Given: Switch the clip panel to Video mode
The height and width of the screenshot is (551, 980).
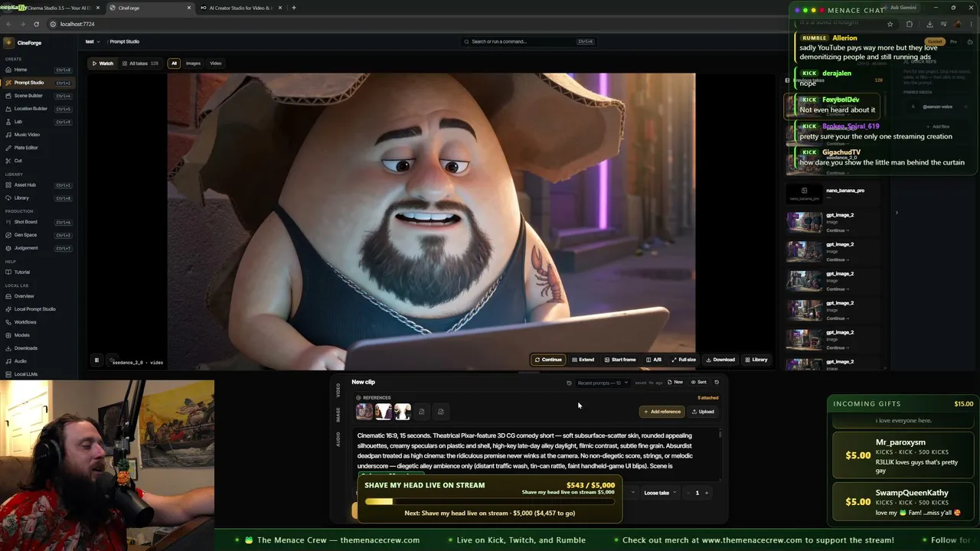Looking at the screenshot, I should click(338, 390).
